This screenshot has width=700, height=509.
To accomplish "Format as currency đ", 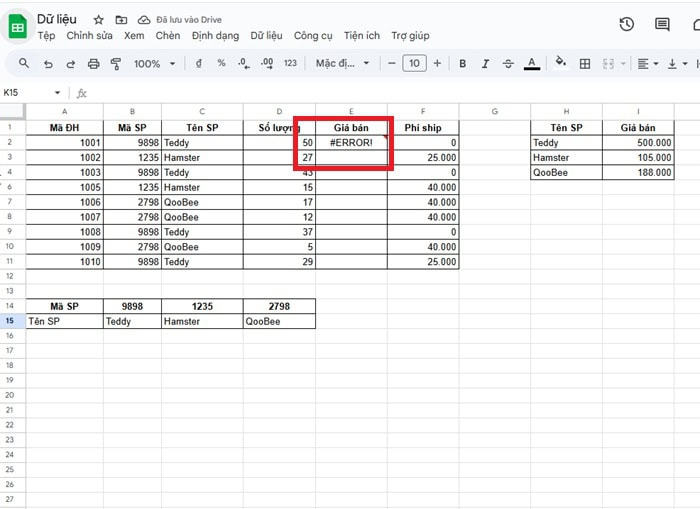I will (x=199, y=63).
